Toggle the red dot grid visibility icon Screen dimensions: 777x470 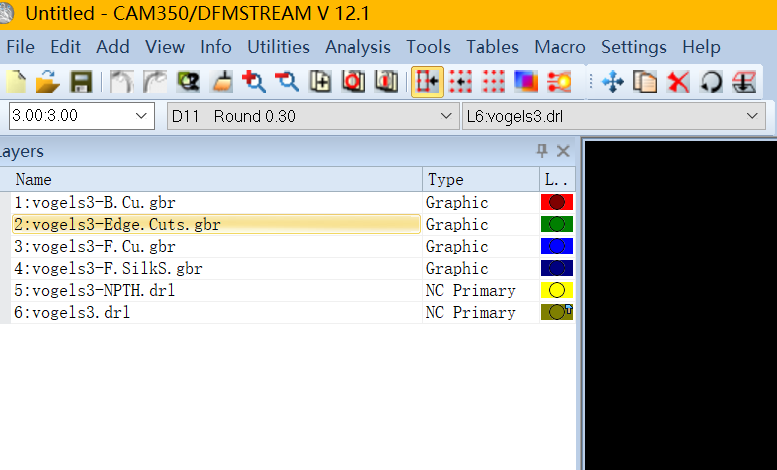coord(493,81)
